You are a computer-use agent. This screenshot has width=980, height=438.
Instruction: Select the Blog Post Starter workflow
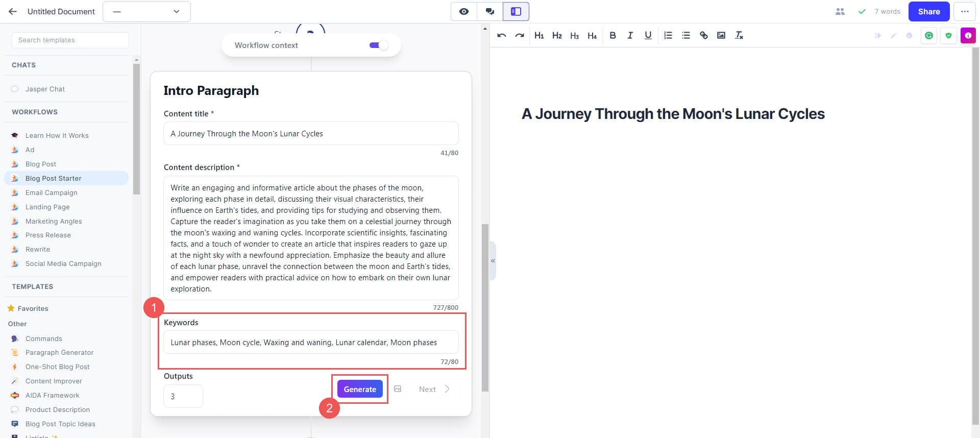point(66,178)
